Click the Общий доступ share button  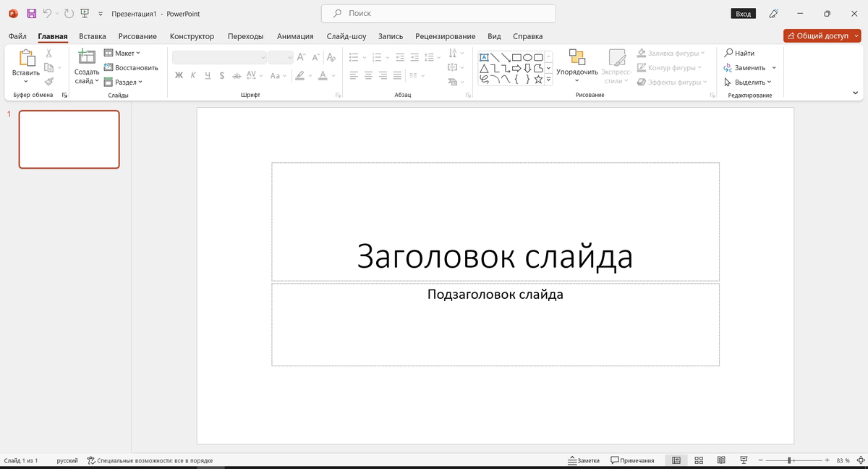tap(822, 35)
